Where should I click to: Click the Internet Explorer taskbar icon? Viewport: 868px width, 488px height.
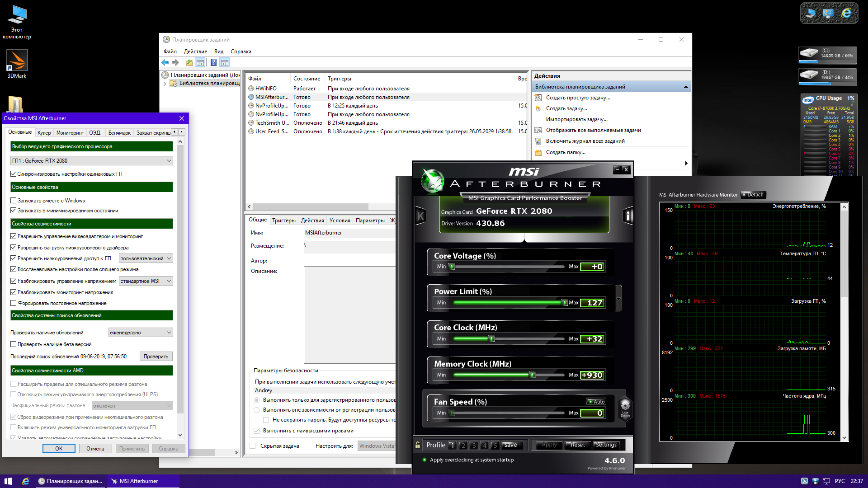coord(26,481)
